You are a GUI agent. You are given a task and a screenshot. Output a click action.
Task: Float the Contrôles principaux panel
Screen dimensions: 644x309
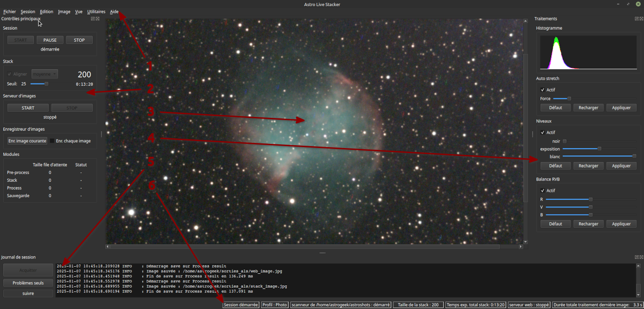coord(93,19)
